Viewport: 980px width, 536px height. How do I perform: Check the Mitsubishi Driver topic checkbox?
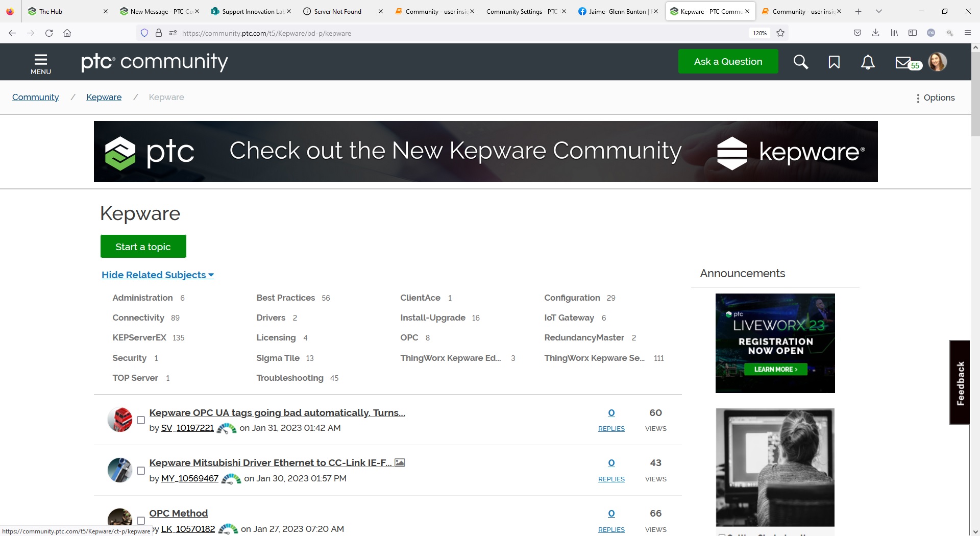140,471
